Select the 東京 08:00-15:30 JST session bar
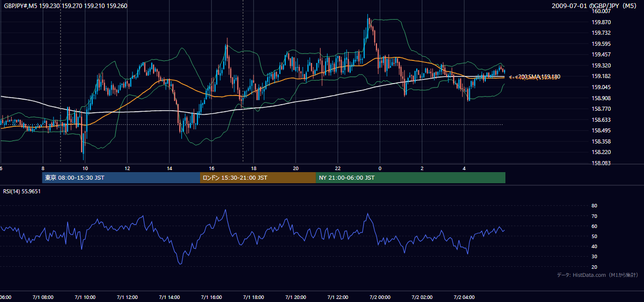The image size is (644, 302). (x=121, y=178)
